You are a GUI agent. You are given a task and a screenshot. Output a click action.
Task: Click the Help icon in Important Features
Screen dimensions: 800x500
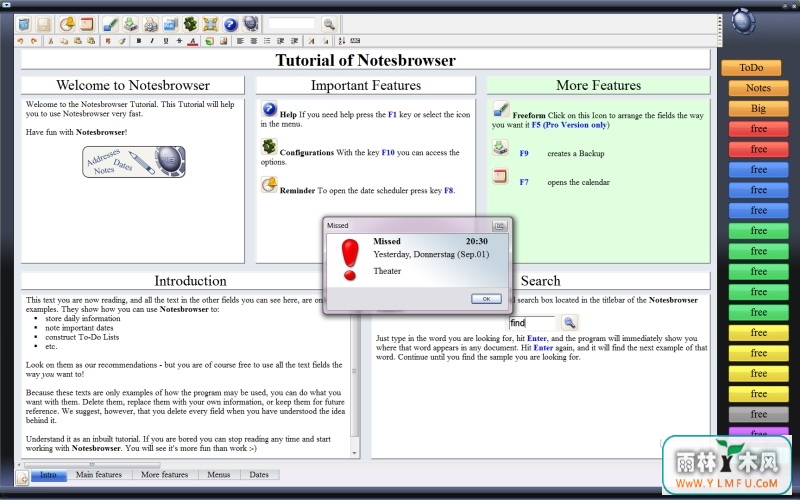[x=269, y=109]
